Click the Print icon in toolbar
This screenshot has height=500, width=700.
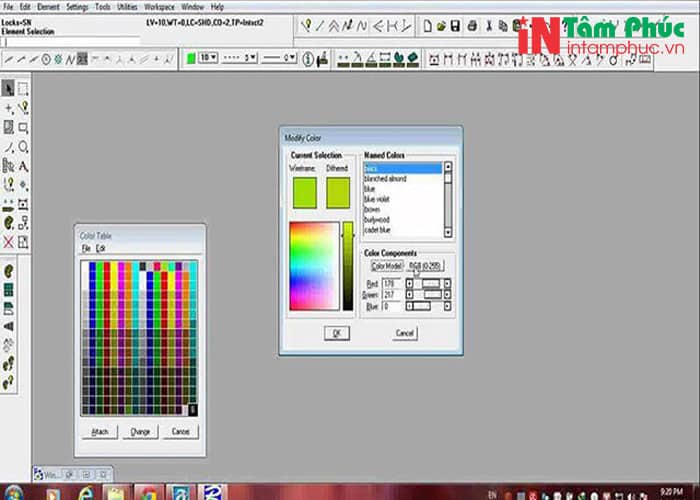(472, 27)
